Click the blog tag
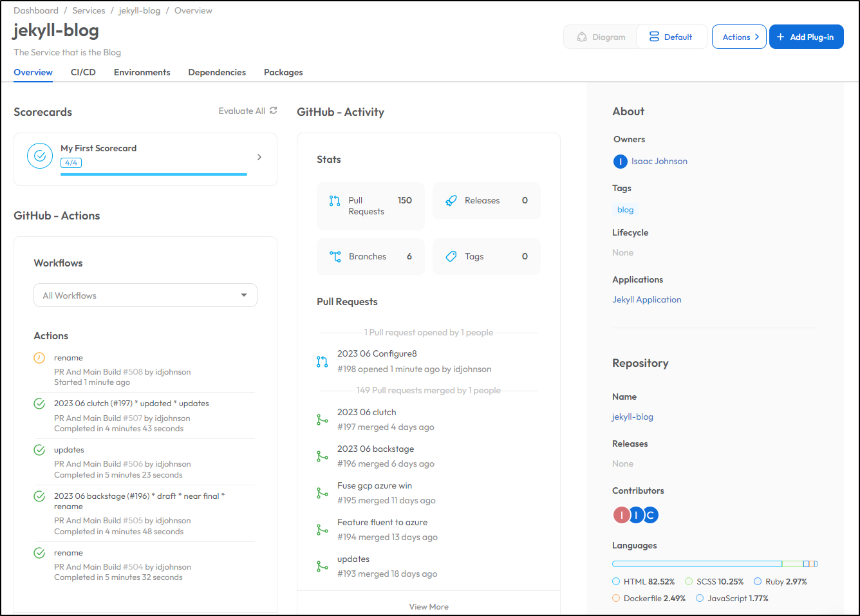The image size is (860, 616). click(x=625, y=210)
